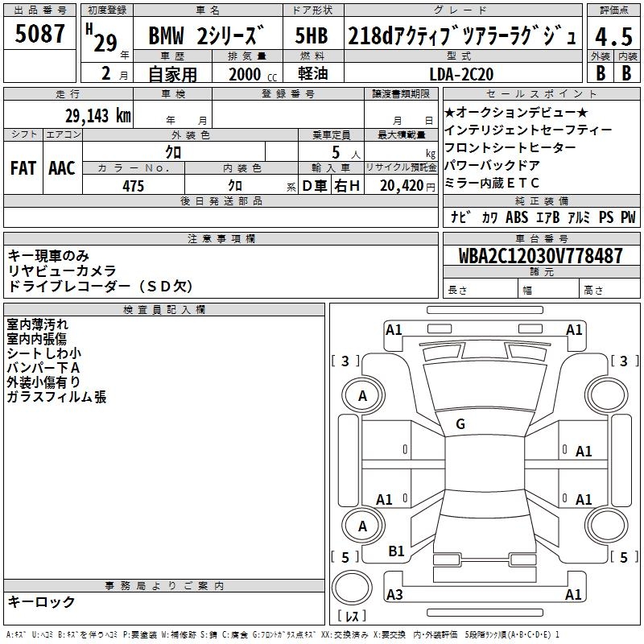The height and width of the screenshot is (644, 644).
Task: Click the note リヤビューカメラ
Action: [62, 271]
